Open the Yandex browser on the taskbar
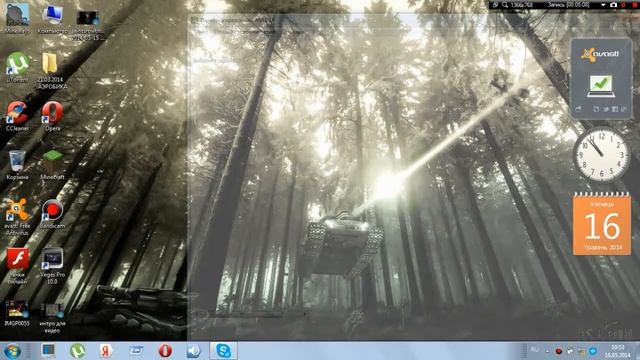The image size is (640, 360). point(106,351)
